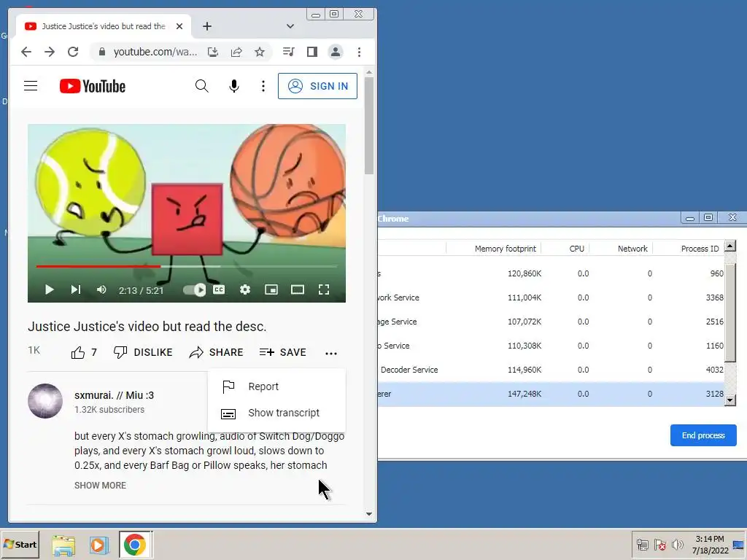Search by voice with microphone icon
Screen dimensions: 747x560
pos(234,86)
